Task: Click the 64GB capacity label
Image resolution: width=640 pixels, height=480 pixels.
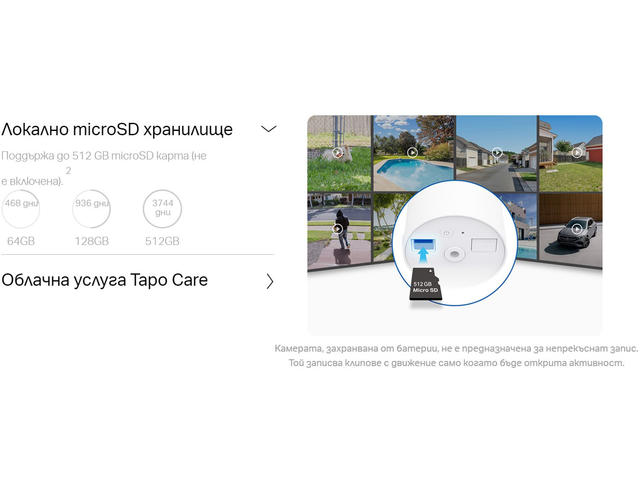Action: click(x=20, y=241)
